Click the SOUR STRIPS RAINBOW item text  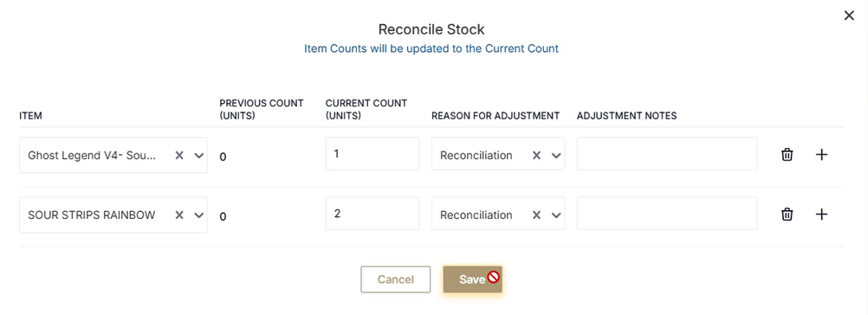coord(92,215)
